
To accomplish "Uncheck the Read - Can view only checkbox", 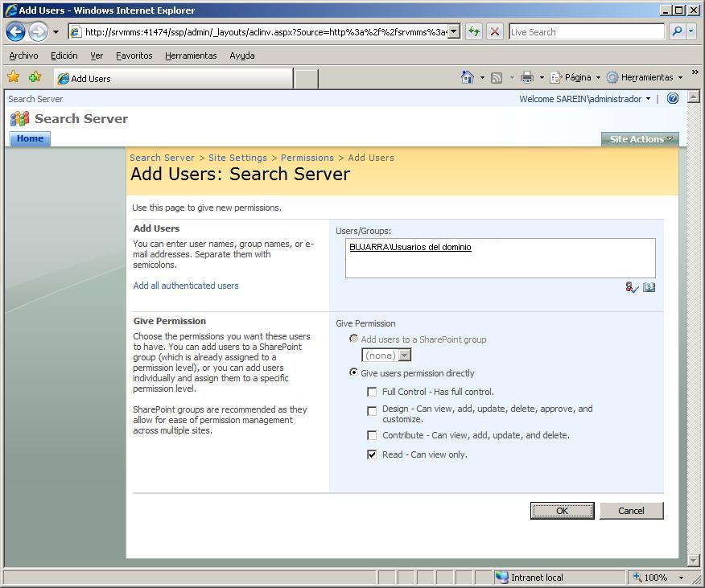I will click(372, 454).
